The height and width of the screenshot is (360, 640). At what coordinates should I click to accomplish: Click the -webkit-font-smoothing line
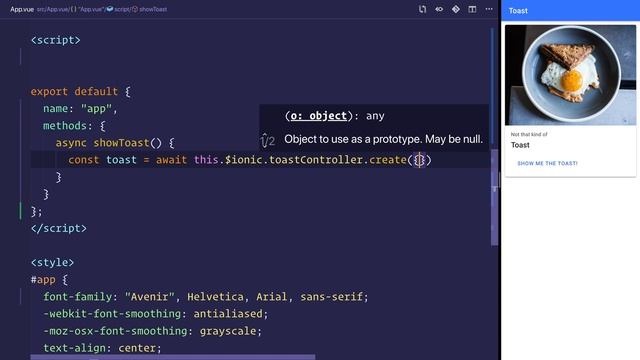[156, 314]
